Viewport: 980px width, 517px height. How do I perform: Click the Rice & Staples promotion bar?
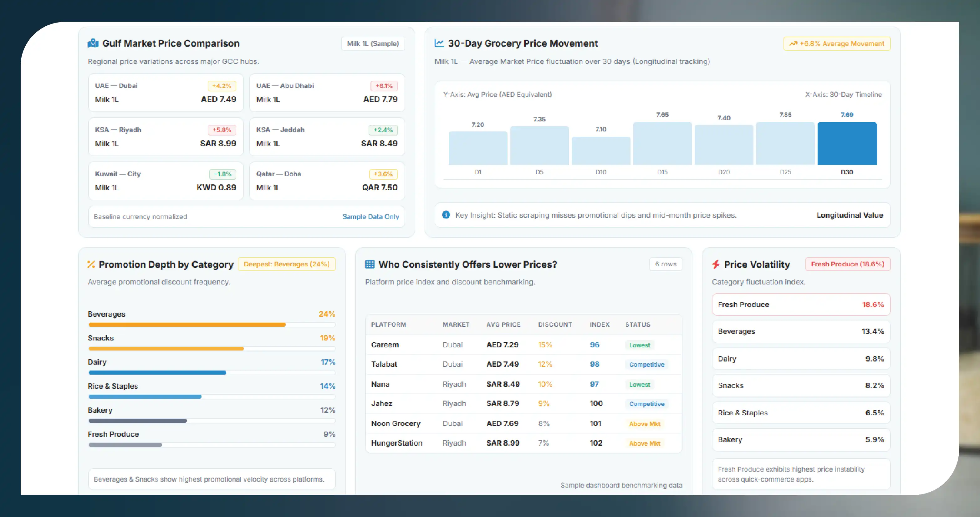tap(212, 397)
